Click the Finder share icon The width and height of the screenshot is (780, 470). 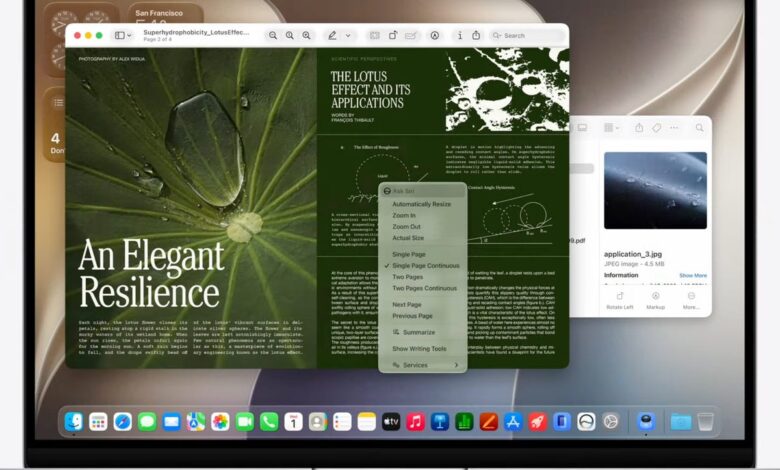click(x=639, y=128)
